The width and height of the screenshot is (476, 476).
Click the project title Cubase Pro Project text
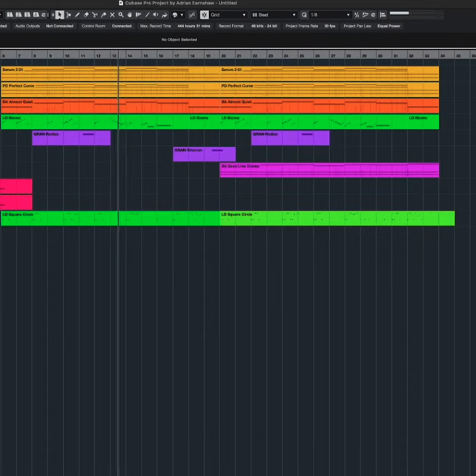point(181,3)
